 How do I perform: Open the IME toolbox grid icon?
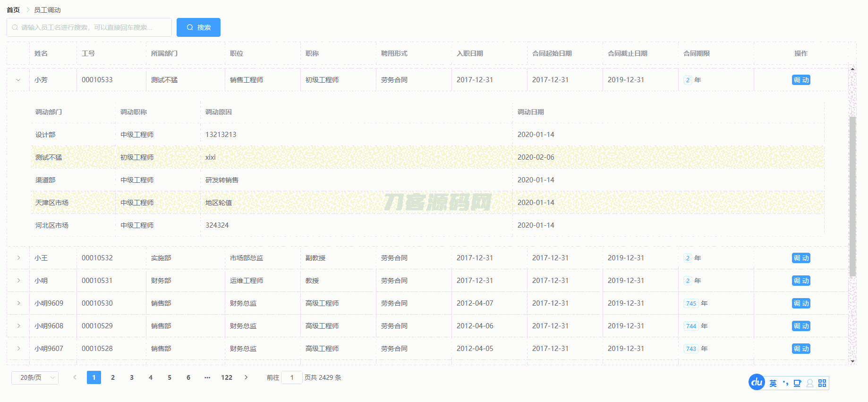click(822, 383)
